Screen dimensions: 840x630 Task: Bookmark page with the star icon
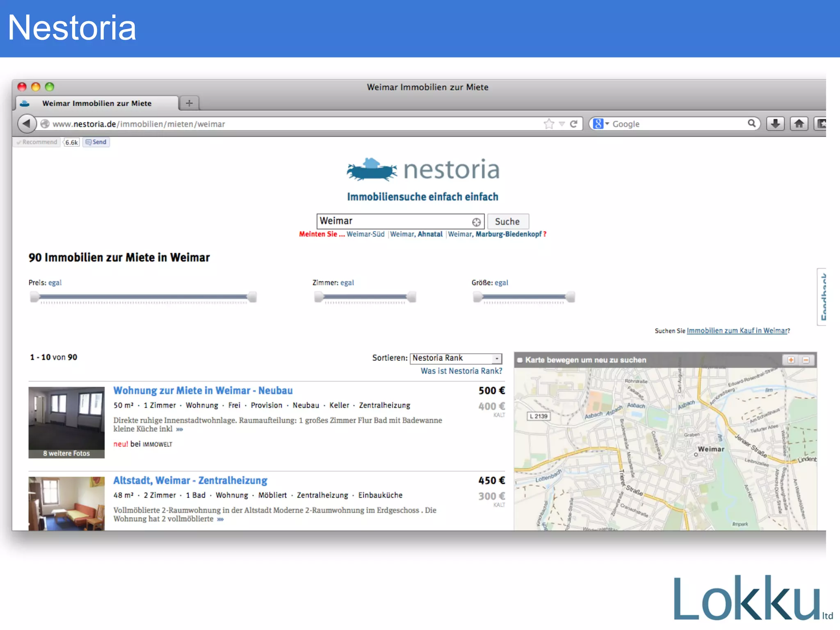(549, 123)
